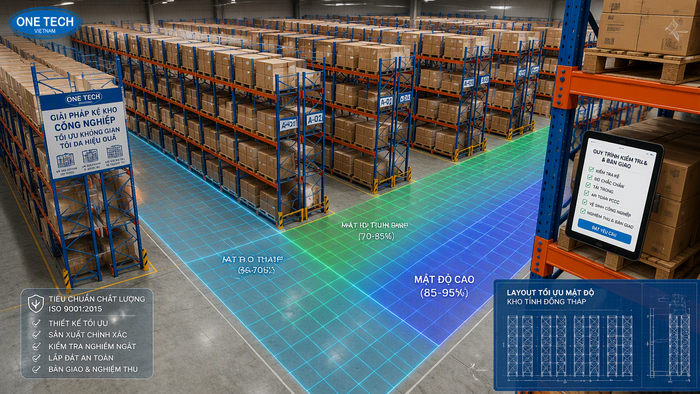Image resolution: width=700 pixels, height=394 pixels.
Task: Click the A-01 label on the nearest rack
Action: pos(288,124)
